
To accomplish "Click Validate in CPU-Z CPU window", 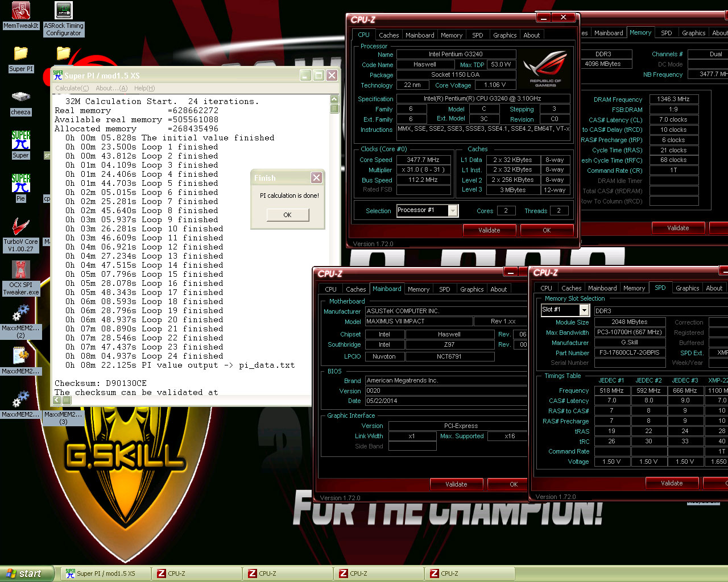I will 489,230.
